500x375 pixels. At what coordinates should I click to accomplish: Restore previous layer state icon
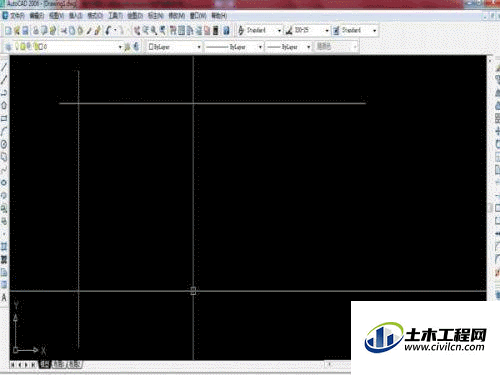[136, 47]
